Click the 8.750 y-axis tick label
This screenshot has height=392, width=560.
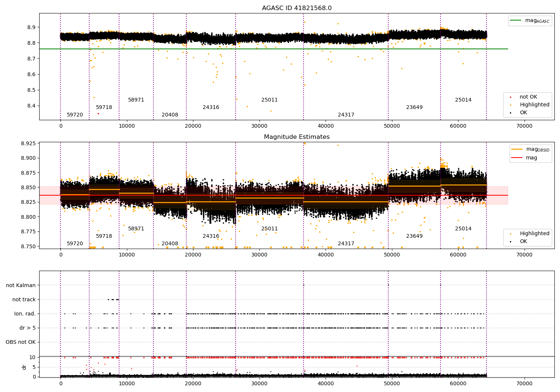click(x=28, y=246)
